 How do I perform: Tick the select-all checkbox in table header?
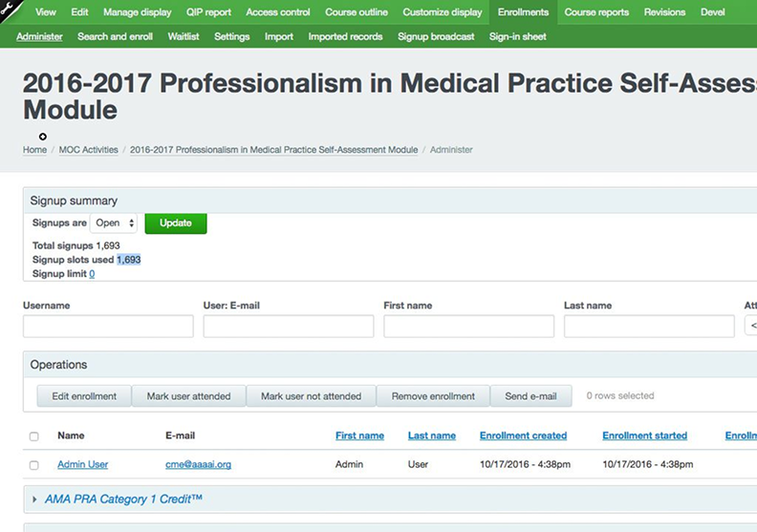point(34,436)
